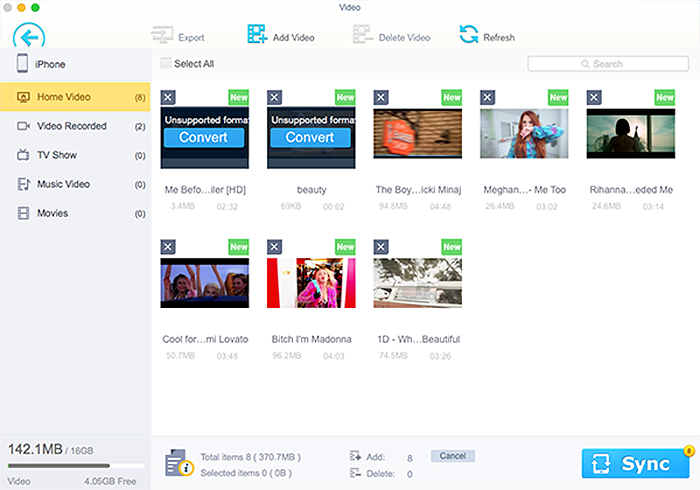Open the TV Show category
The width and height of the screenshot is (700, 490).
click(75, 155)
